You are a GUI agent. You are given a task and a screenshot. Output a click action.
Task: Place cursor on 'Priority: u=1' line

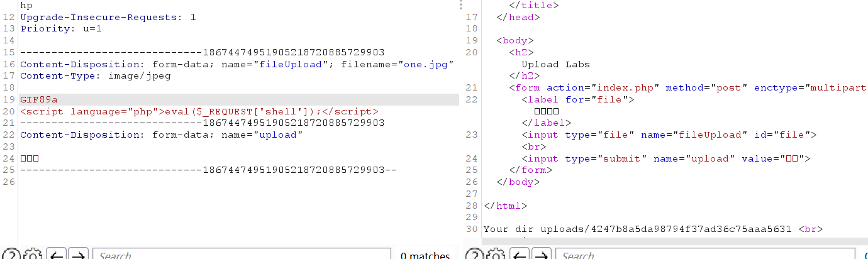click(61, 29)
